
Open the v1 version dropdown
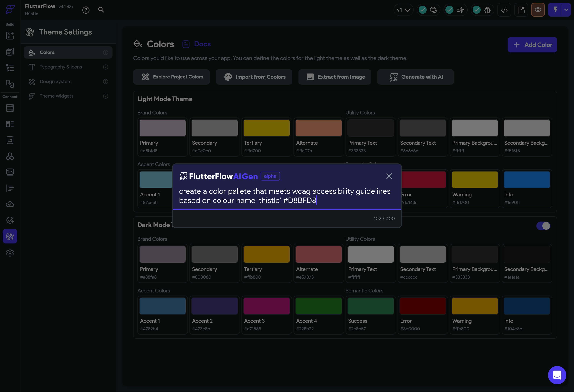403,10
